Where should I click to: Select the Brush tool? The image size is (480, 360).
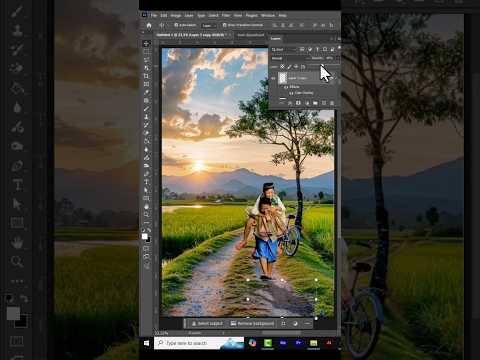click(x=146, y=109)
